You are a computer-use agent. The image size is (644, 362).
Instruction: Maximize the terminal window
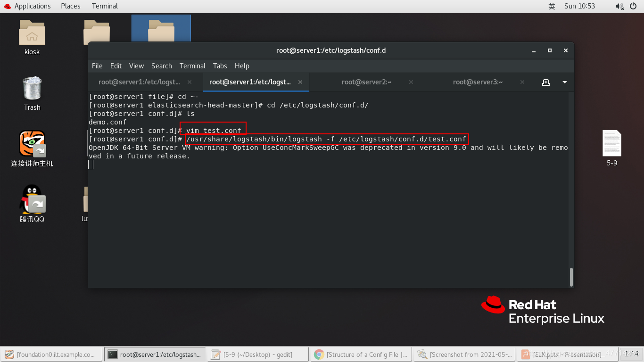550,50
